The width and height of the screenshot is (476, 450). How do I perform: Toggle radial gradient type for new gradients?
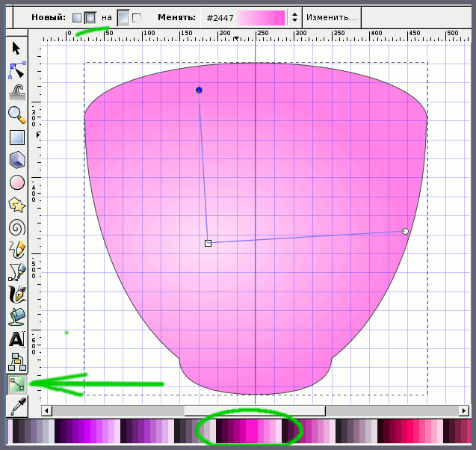click(90, 17)
